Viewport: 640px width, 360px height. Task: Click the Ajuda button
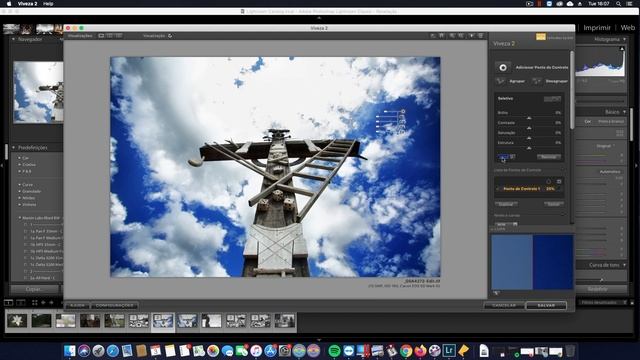click(x=77, y=305)
